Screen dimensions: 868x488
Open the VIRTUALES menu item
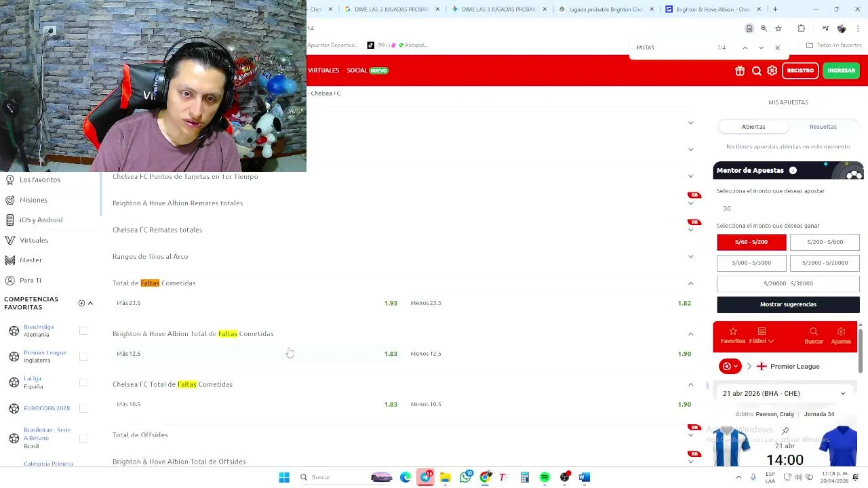323,70
